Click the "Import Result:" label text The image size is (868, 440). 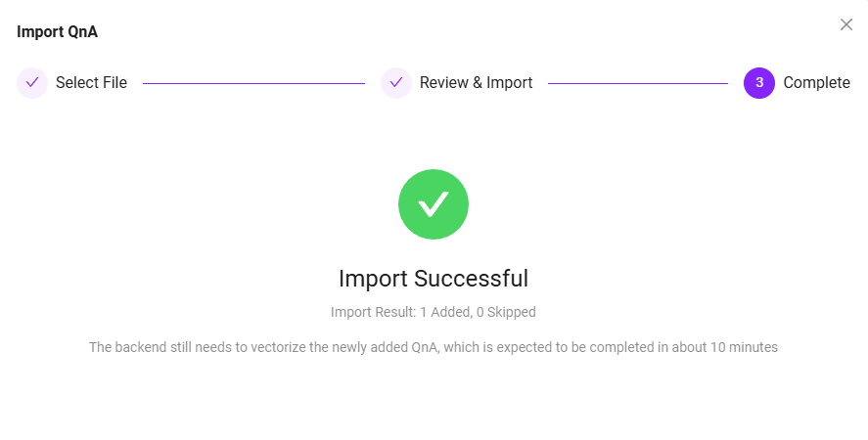point(373,313)
